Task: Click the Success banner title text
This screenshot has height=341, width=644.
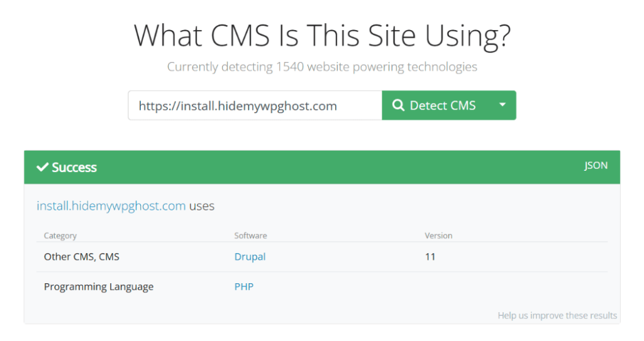Action: click(x=74, y=167)
